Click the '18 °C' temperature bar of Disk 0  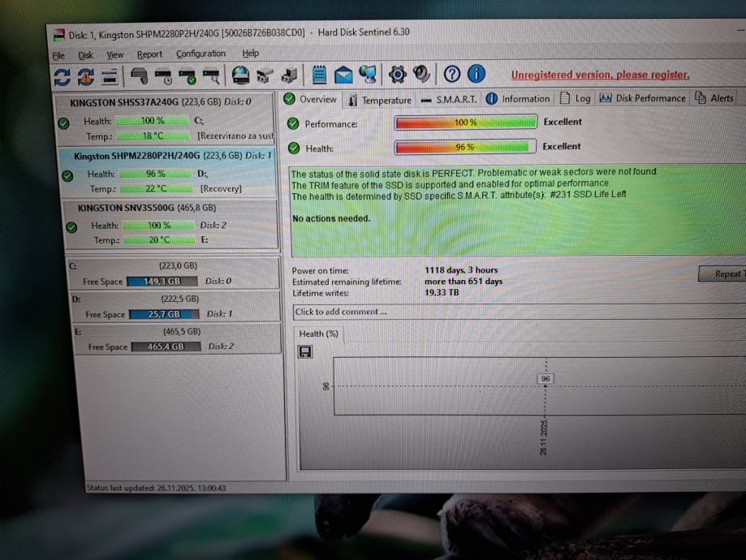pyautogui.click(x=153, y=136)
